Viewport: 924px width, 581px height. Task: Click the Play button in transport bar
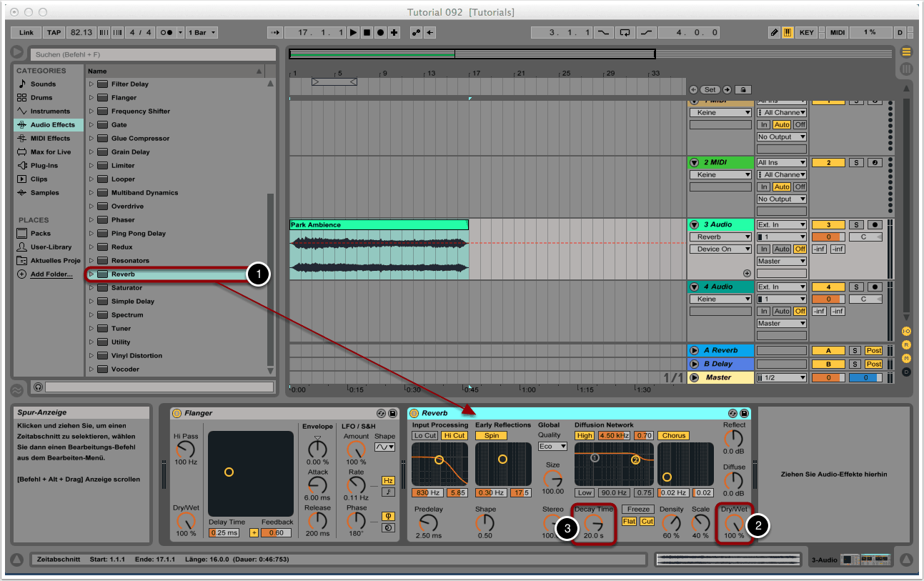tap(353, 33)
